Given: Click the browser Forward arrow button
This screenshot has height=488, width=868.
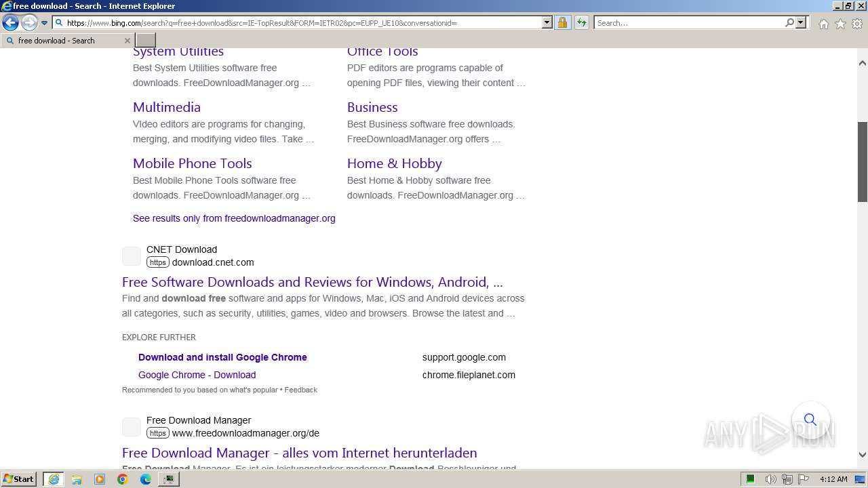Looking at the screenshot, I should (29, 23).
